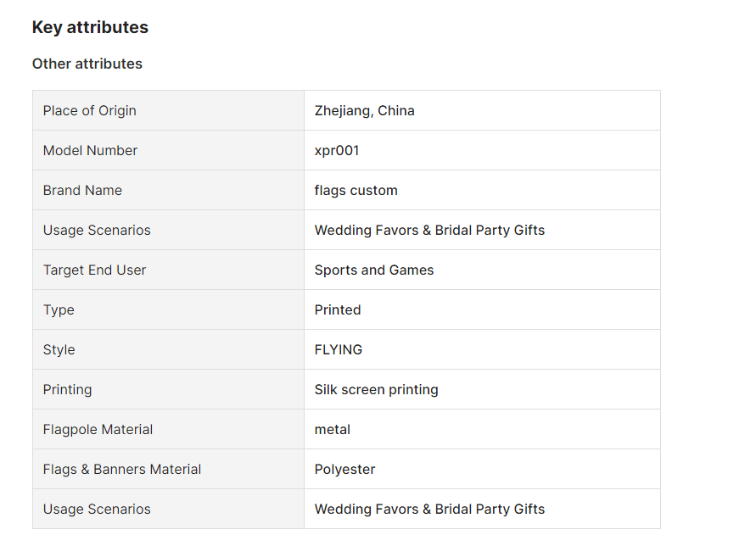756x546 pixels.
Task: Click the "Style" attribute label
Action: [x=59, y=349]
